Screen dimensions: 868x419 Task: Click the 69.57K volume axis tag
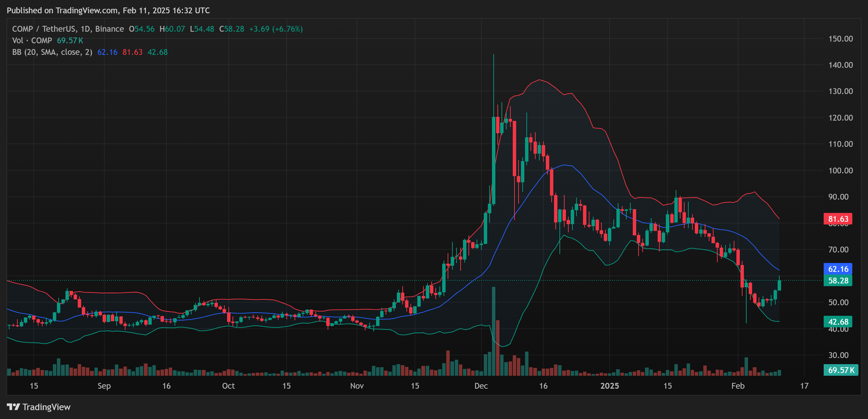point(840,370)
